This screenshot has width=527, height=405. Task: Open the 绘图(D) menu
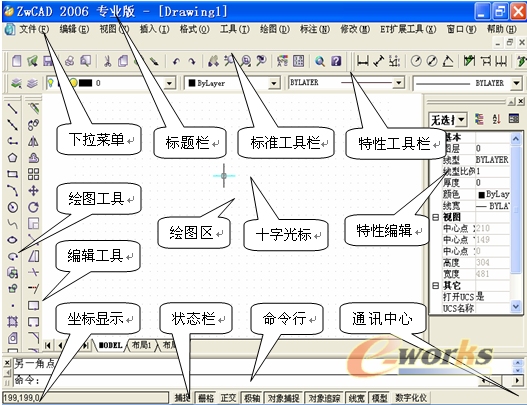[275, 30]
